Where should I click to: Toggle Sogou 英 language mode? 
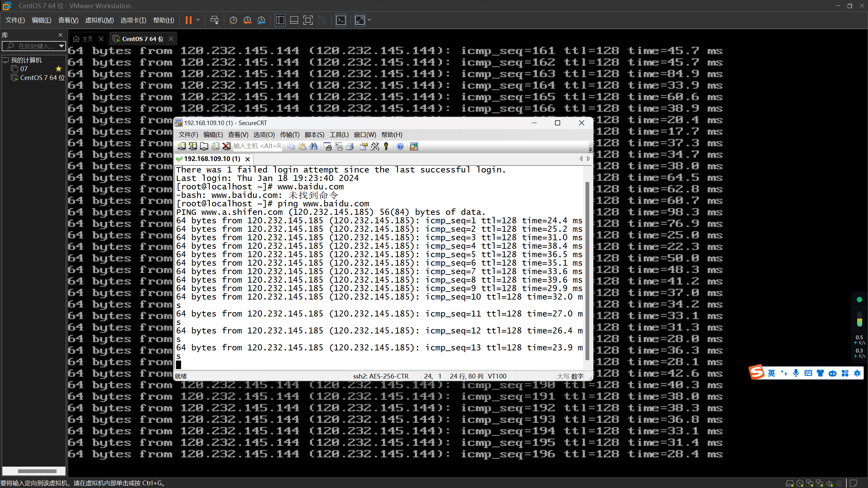coord(771,373)
